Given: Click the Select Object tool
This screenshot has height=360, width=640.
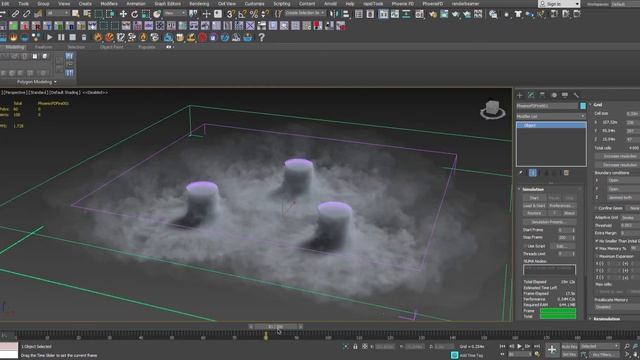Looking at the screenshot, I should point(76,14).
